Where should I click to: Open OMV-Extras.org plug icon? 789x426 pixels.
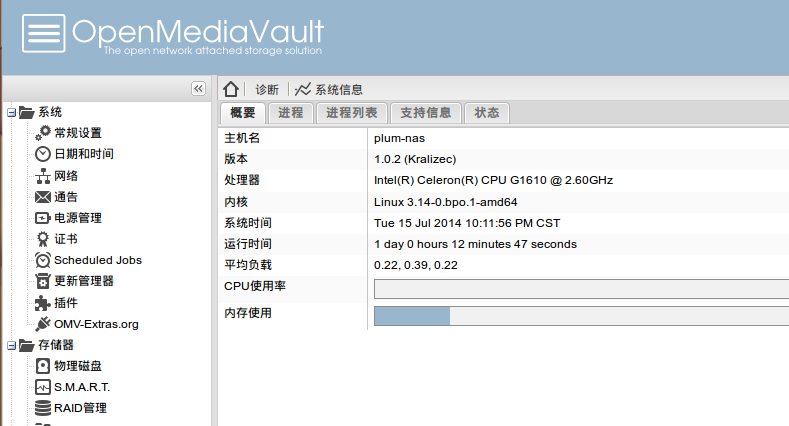(x=43, y=324)
